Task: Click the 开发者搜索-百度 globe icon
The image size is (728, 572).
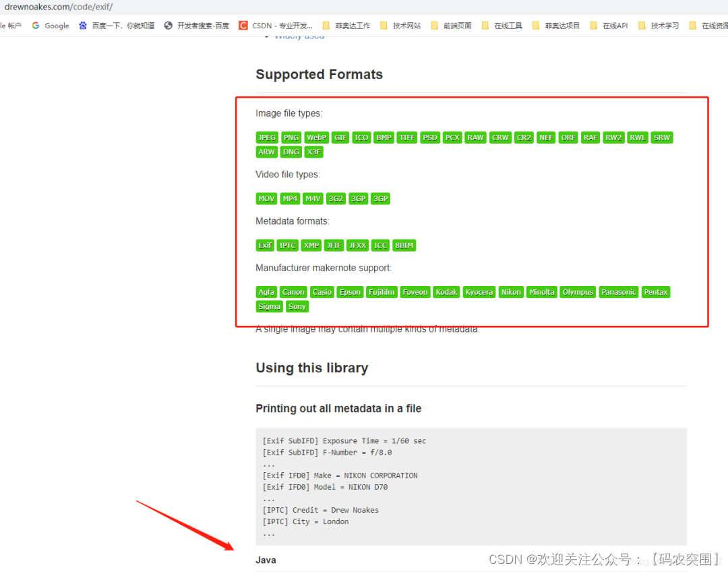Action: [168, 26]
